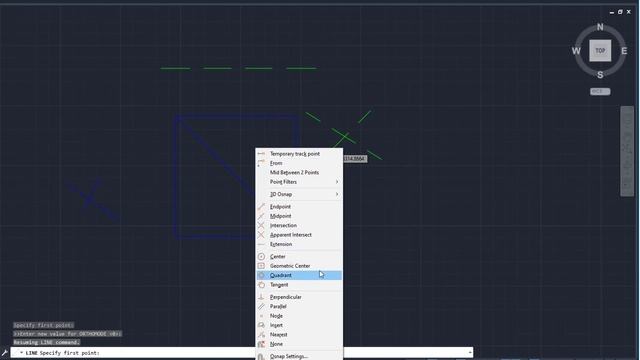The image size is (640, 360).
Task: Choose Temporary track point from the snap menu
Action: 299,154
